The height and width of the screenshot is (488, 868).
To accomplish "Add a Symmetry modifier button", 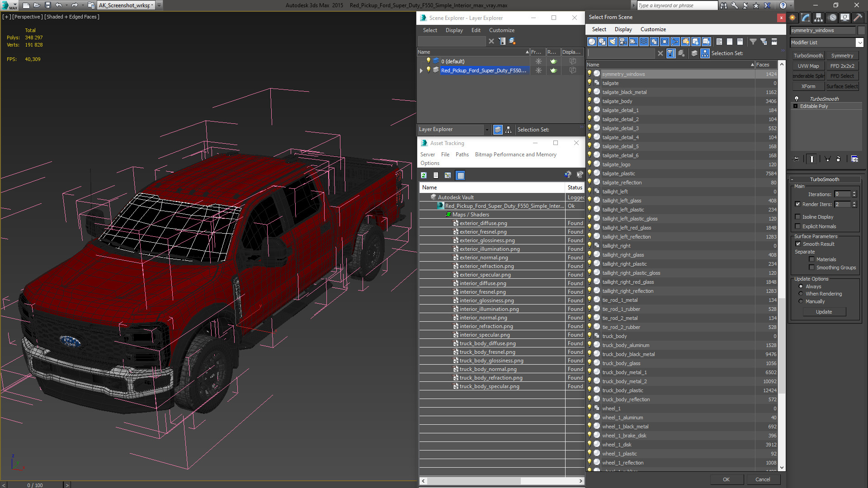I will point(842,56).
